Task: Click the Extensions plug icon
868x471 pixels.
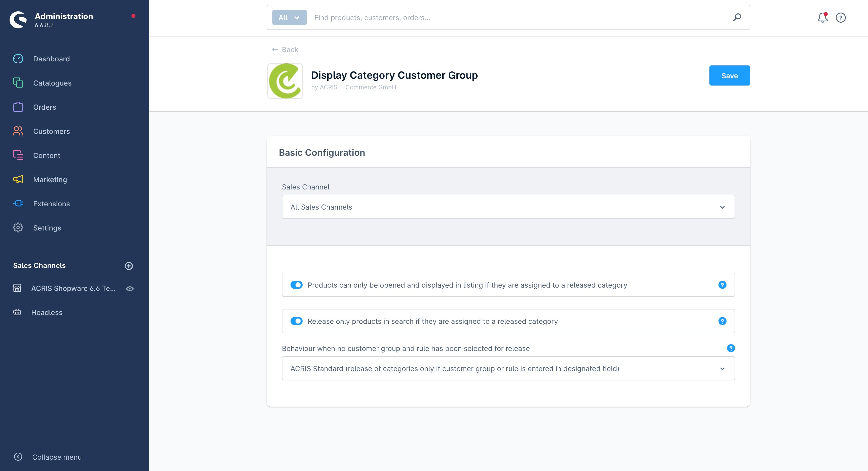Action: click(18, 203)
